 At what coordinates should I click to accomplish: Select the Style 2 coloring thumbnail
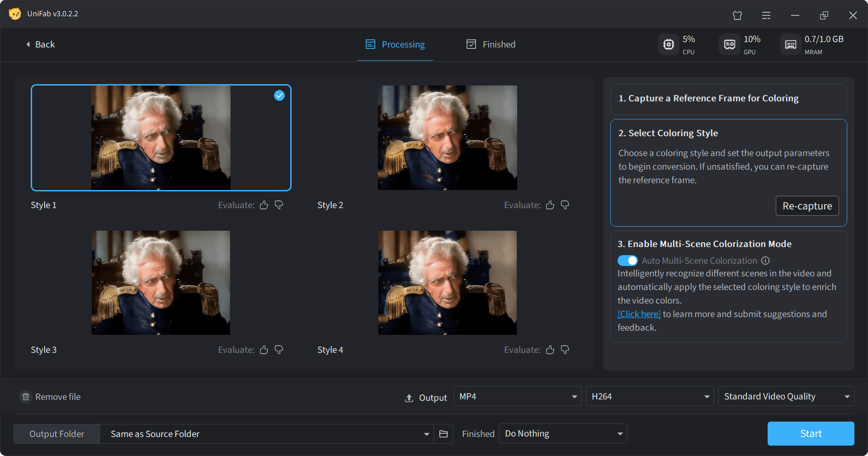tap(448, 138)
